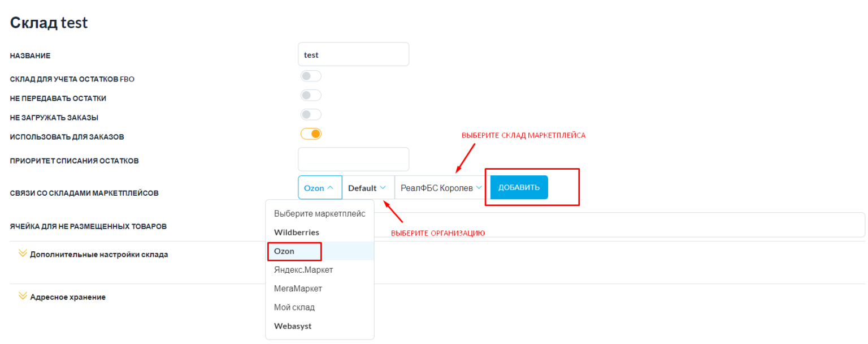
Task: Focus the Приоритет списания остатков field
Action: coord(353,160)
